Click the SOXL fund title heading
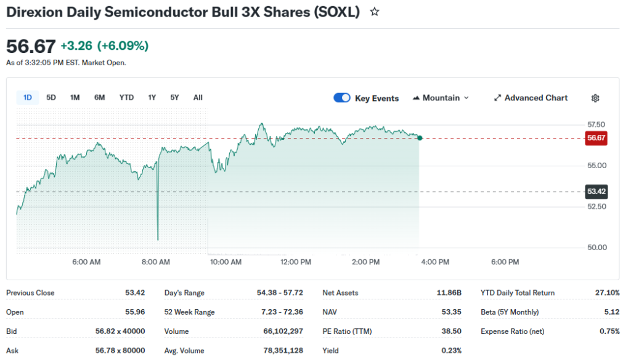The height and width of the screenshot is (364, 631). click(182, 12)
